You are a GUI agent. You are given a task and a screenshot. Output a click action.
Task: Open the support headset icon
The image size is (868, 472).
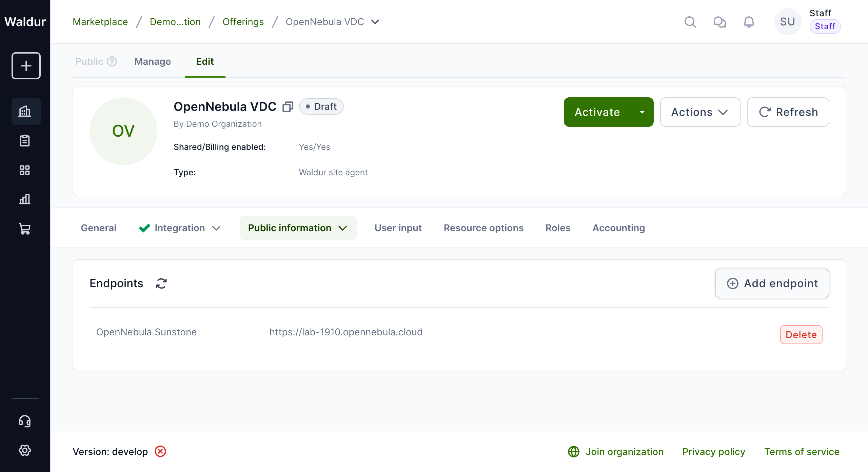[x=25, y=421]
